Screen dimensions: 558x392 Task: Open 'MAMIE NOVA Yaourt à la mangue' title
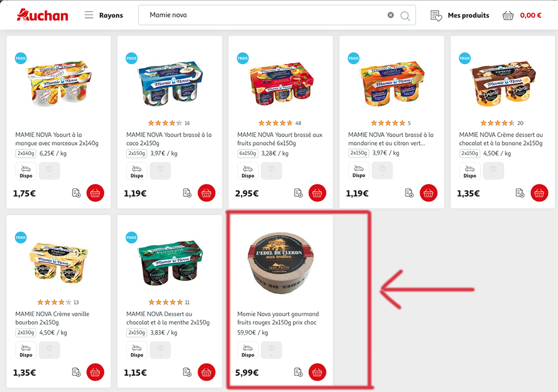pos(57,139)
